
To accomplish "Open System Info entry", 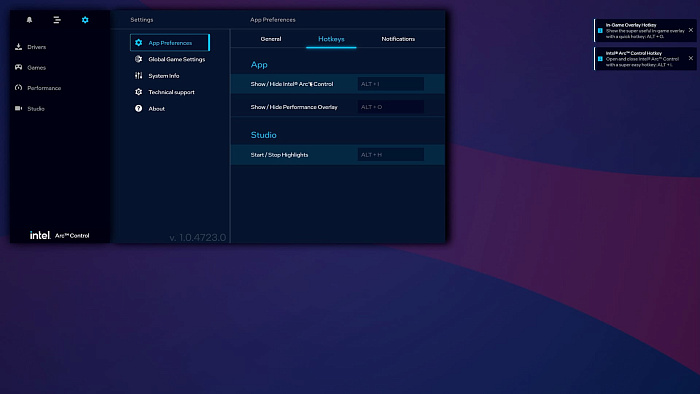I will (x=164, y=76).
